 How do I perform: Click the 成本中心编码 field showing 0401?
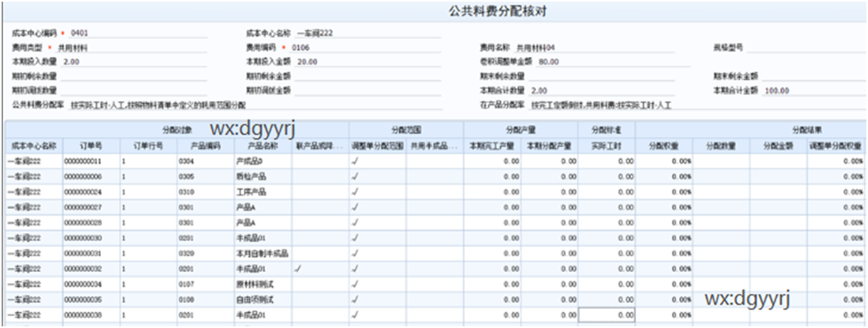pos(138,33)
